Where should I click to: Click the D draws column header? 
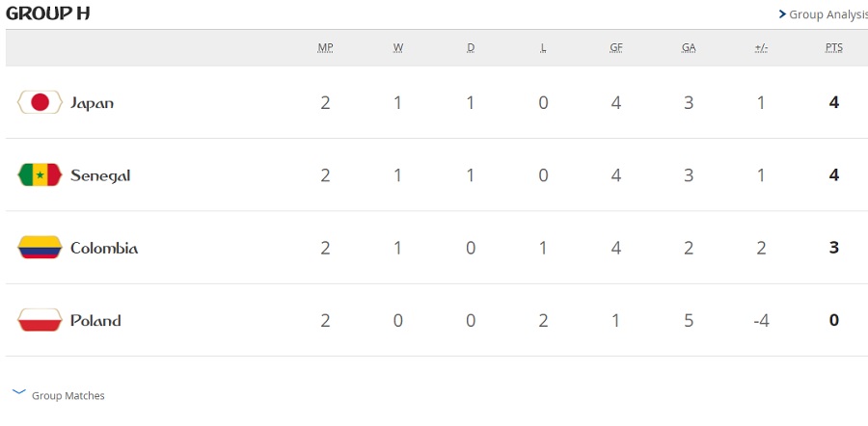point(471,48)
